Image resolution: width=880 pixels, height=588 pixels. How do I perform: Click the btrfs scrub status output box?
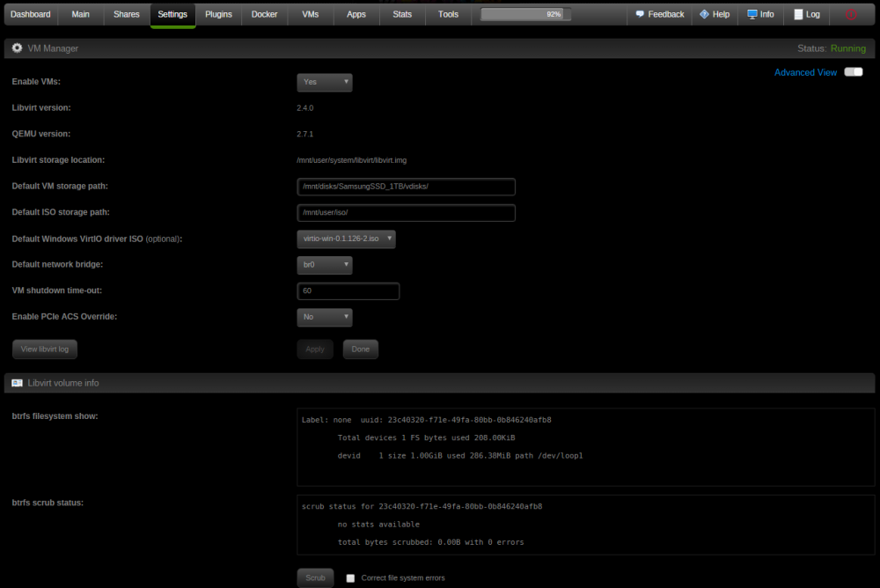pyautogui.click(x=585, y=525)
